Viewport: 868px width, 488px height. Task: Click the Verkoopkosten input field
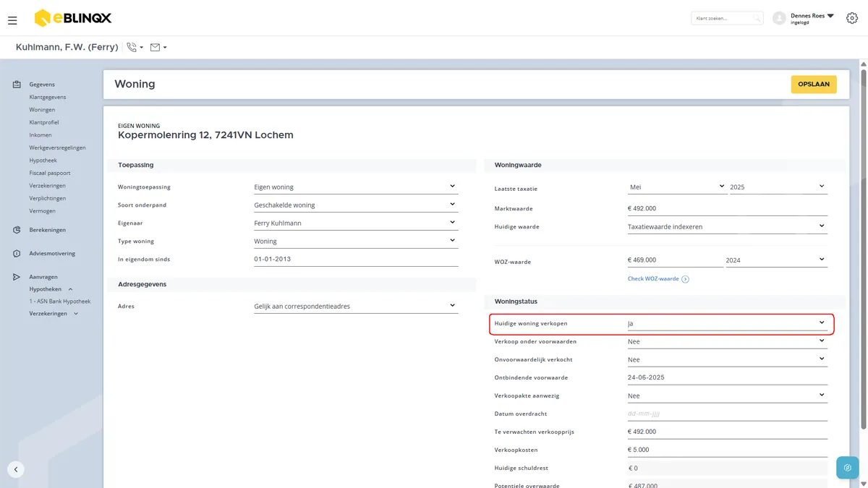pyautogui.click(x=727, y=450)
